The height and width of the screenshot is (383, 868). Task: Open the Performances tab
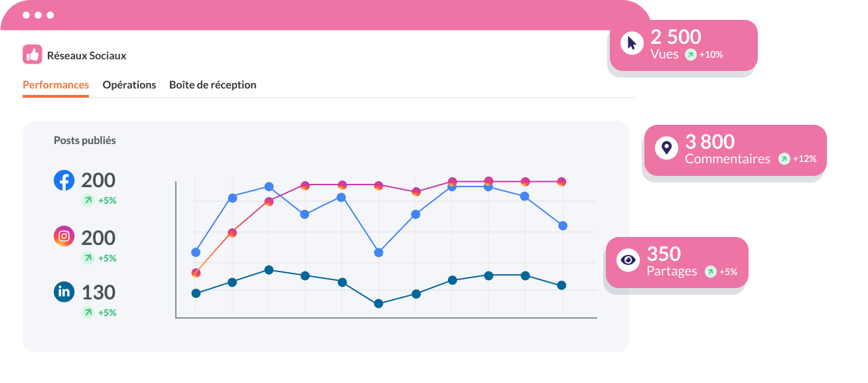(56, 85)
